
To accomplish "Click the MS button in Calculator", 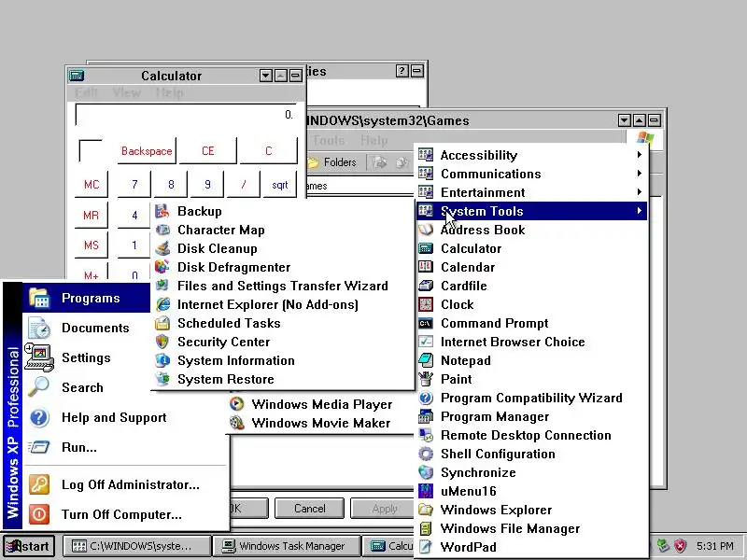I will point(92,245).
